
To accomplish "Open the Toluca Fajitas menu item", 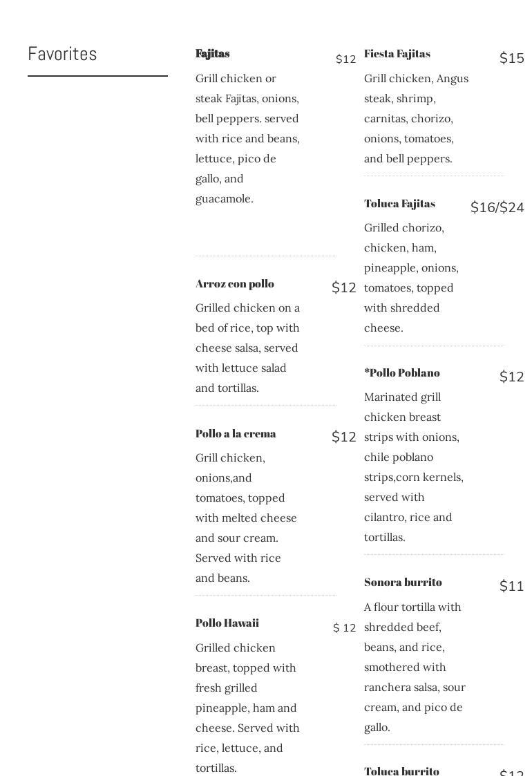I will (400, 203).
